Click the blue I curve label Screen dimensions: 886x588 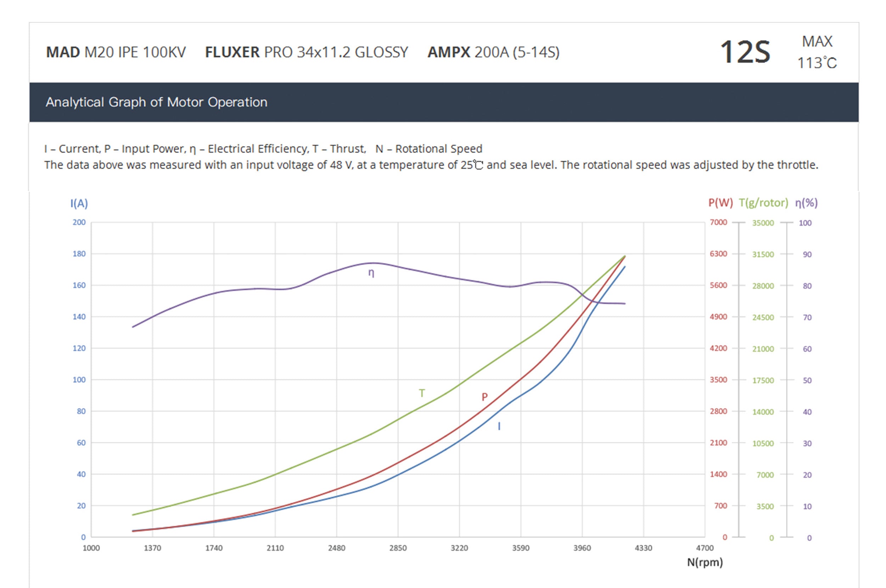[499, 426]
